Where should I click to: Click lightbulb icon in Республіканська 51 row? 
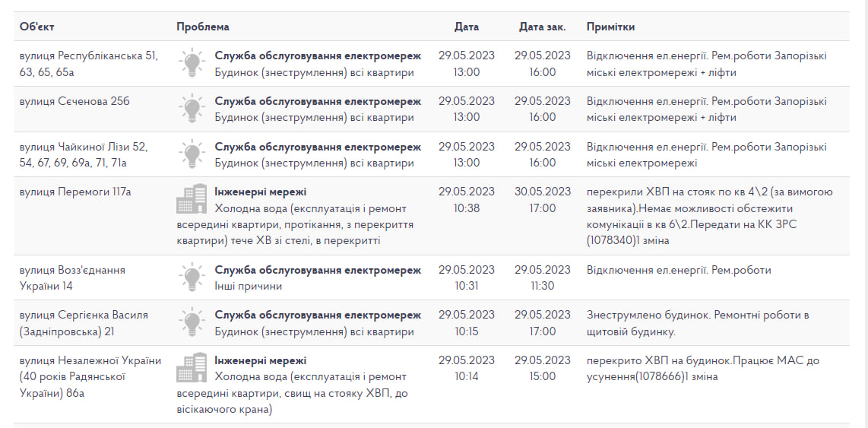(x=192, y=63)
